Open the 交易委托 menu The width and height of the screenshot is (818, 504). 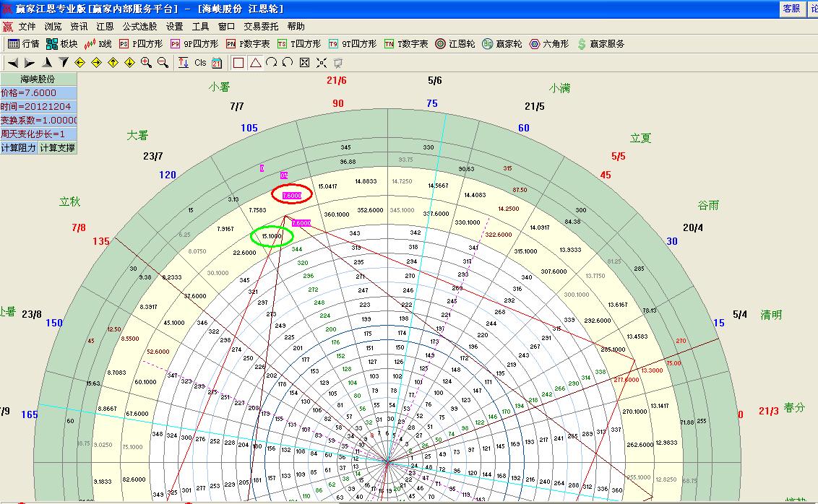pyautogui.click(x=261, y=27)
